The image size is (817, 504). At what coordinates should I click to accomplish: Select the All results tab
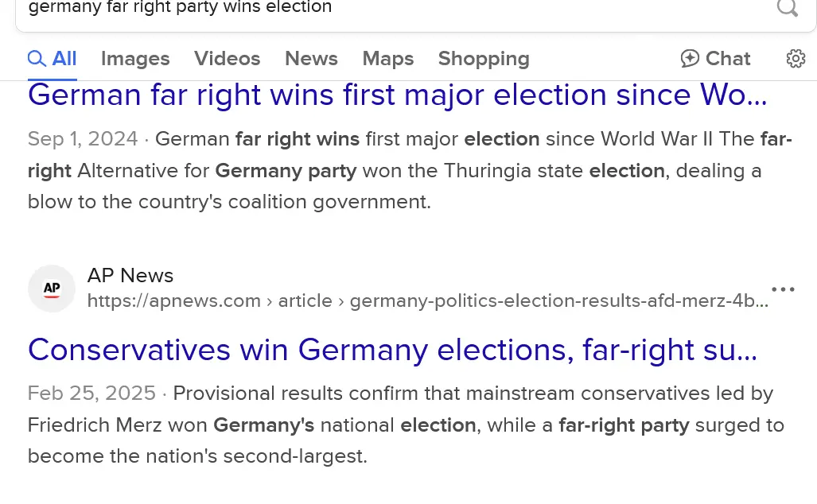[53, 59]
